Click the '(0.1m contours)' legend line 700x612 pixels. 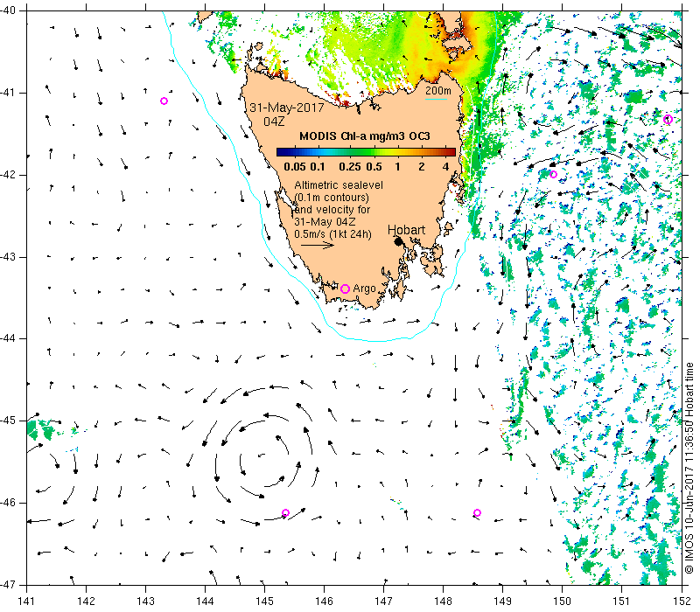click(x=332, y=198)
